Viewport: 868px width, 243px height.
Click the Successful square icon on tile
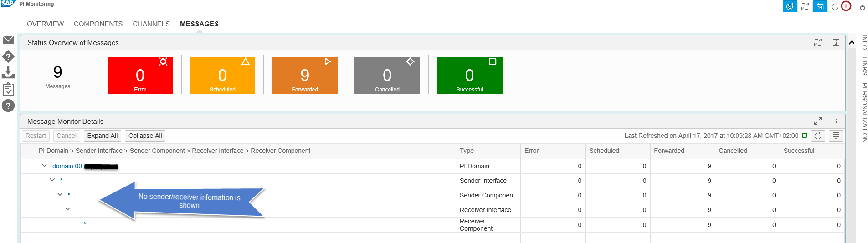[x=493, y=61]
